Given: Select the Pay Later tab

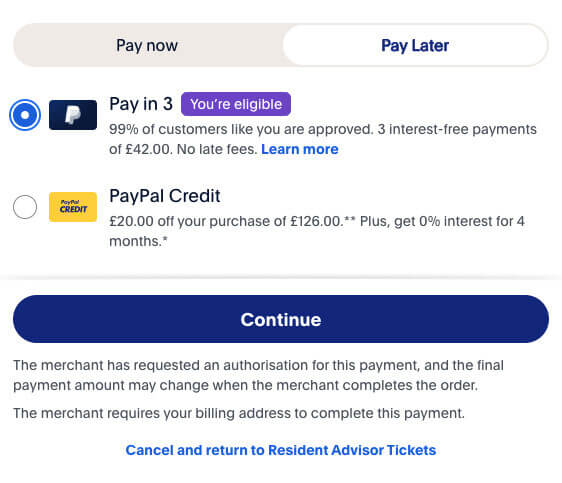Looking at the screenshot, I should point(415,46).
